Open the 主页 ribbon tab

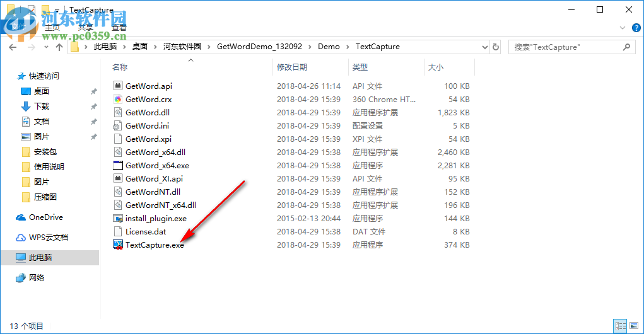52,28
